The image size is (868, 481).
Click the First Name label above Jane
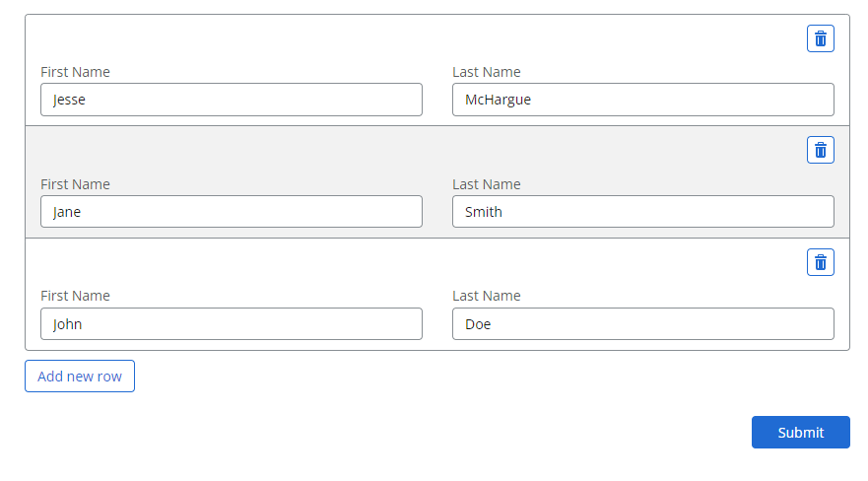click(x=75, y=184)
